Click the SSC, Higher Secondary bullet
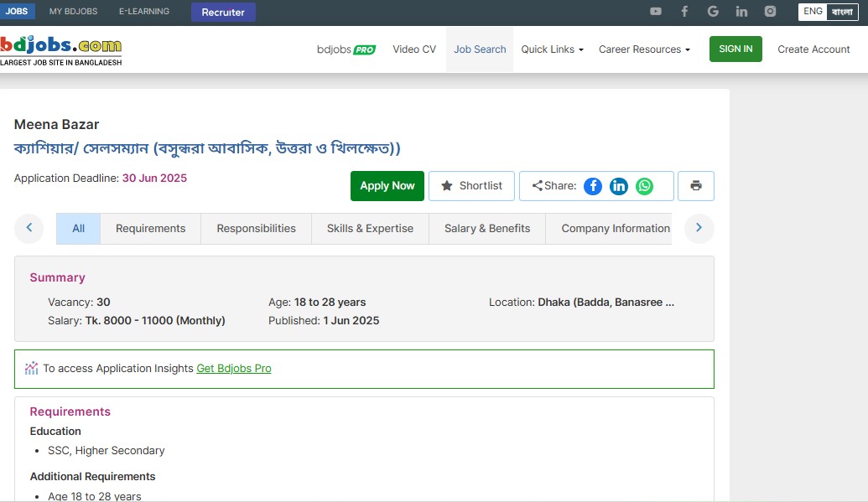868x502 pixels. click(x=107, y=451)
